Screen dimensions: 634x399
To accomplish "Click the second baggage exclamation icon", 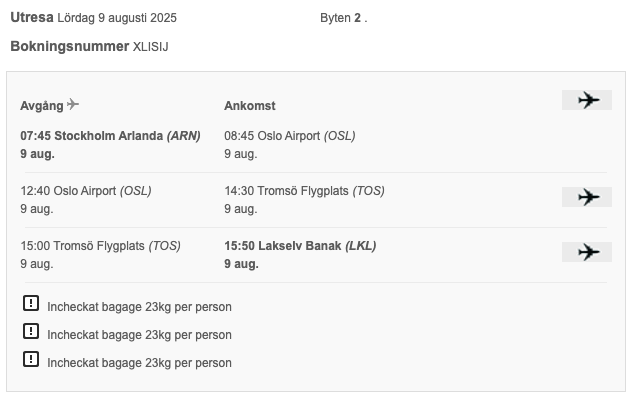I will [x=31, y=331].
